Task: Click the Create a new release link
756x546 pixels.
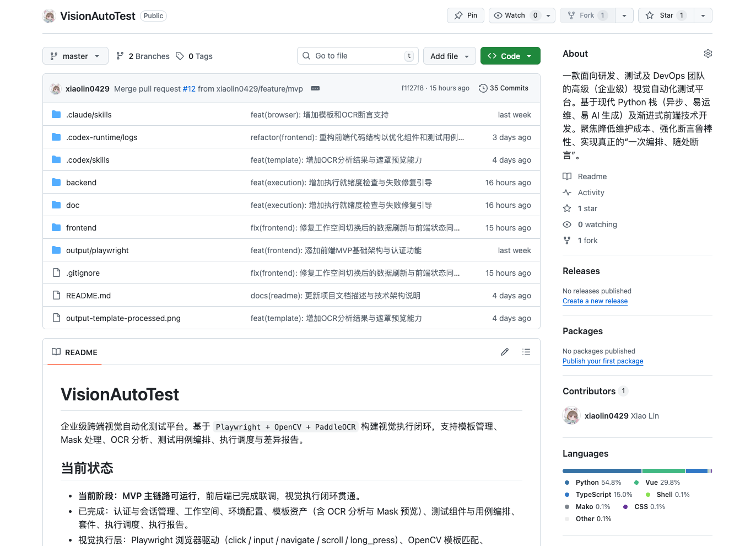Action: (x=595, y=301)
